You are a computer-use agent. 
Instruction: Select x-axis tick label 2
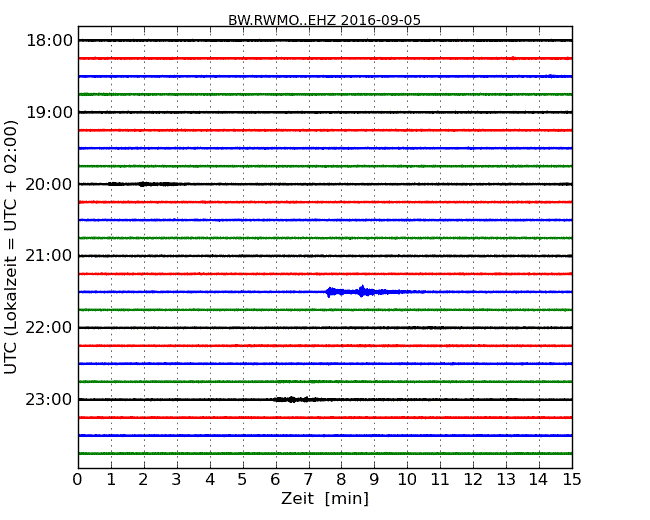[x=143, y=479]
